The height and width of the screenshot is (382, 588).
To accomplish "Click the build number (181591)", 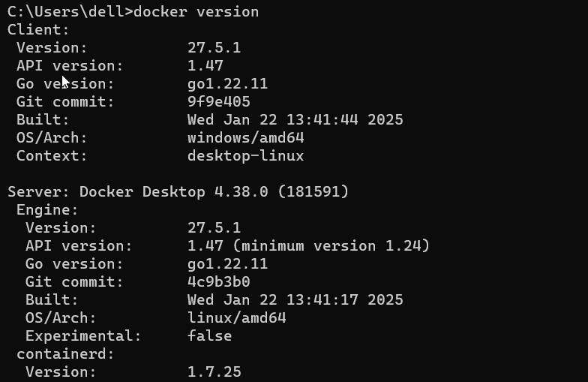I will click(313, 192).
